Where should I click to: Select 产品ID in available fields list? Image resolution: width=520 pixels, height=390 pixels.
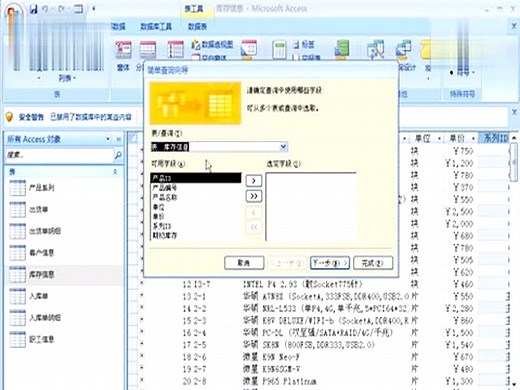pyautogui.click(x=196, y=178)
